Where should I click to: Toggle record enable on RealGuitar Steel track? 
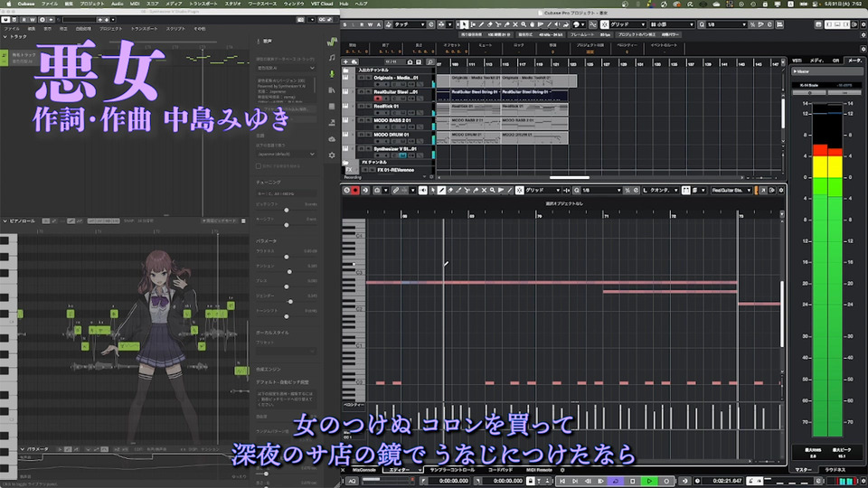tap(378, 99)
